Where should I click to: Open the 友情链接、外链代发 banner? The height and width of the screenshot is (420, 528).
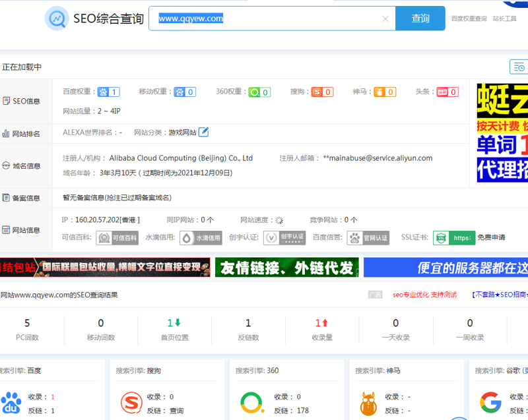click(x=287, y=268)
